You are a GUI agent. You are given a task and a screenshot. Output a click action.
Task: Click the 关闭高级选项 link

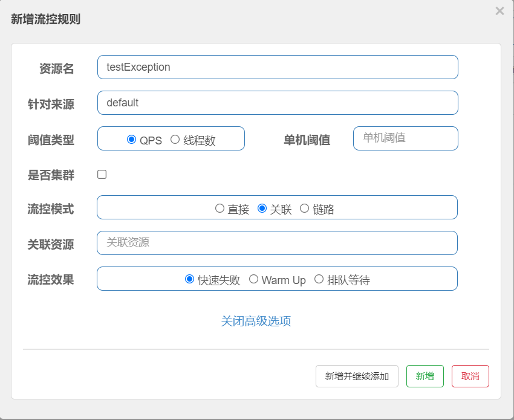[x=256, y=321]
